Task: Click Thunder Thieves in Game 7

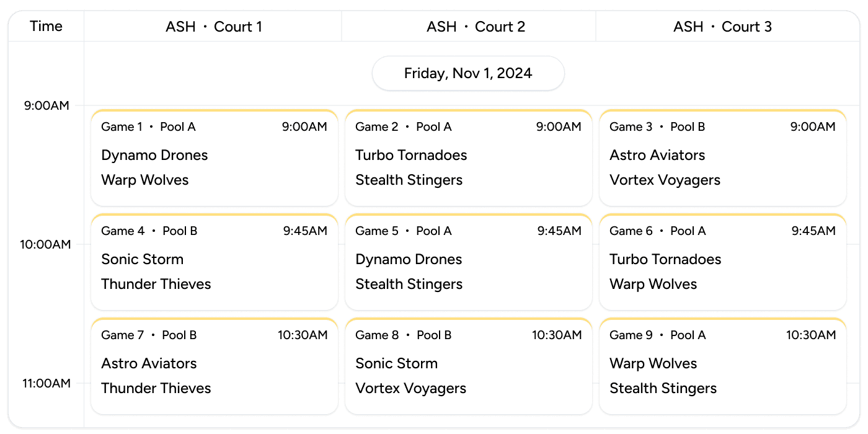Action: click(156, 388)
